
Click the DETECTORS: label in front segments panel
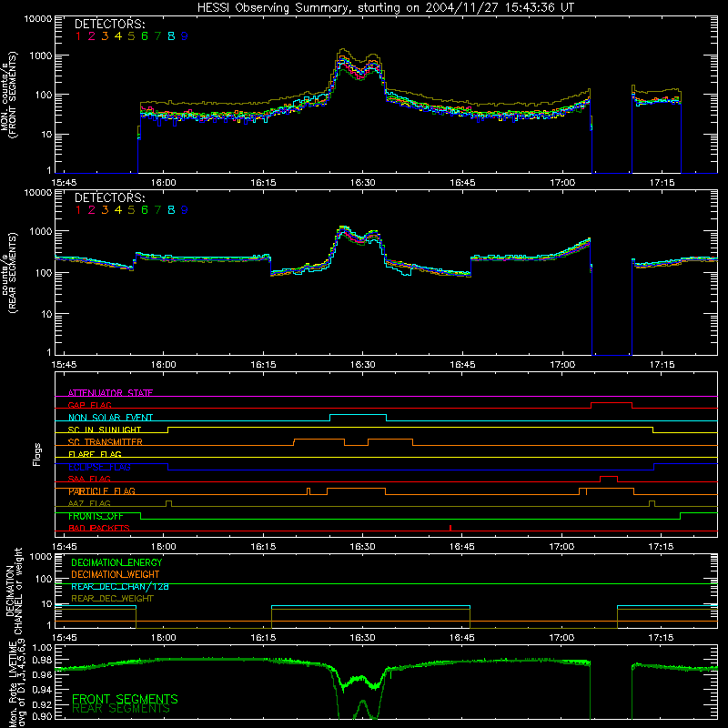(x=110, y=24)
